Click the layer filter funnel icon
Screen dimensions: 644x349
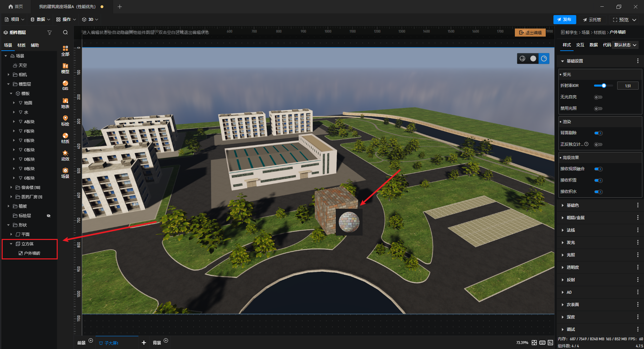pos(50,33)
